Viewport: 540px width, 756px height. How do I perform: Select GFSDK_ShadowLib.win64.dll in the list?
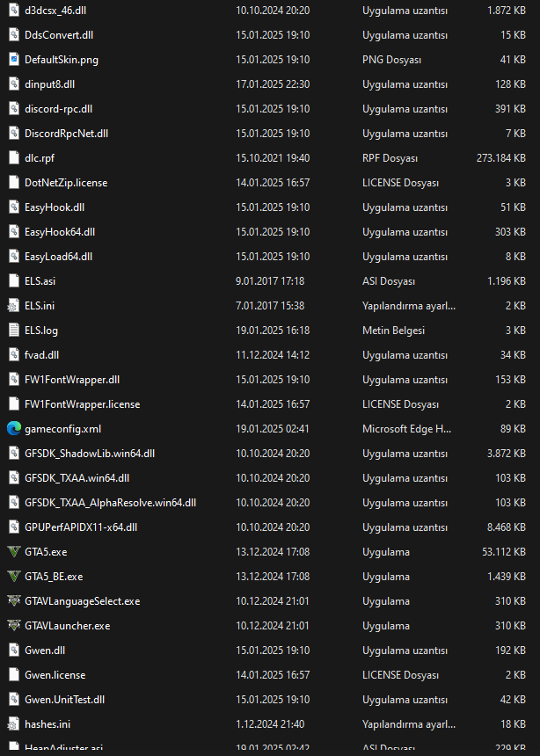coord(90,454)
